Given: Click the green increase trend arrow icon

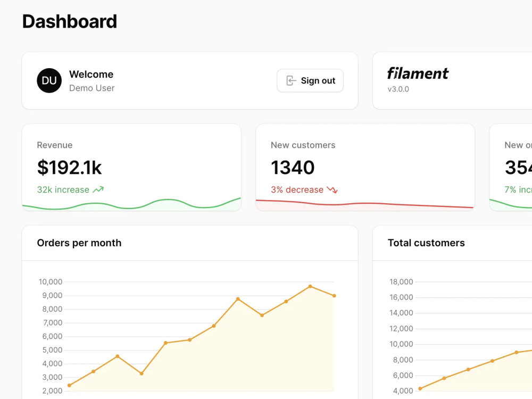Looking at the screenshot, I should pyautogui.click(x=98, y=190).
